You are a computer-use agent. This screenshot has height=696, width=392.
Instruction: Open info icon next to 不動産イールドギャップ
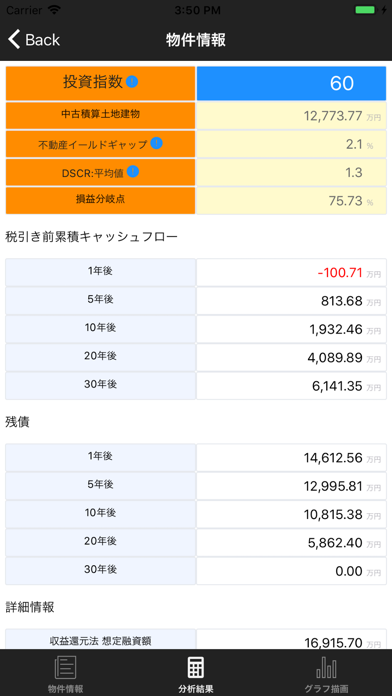pyautogui.click(x=156, y=143)
